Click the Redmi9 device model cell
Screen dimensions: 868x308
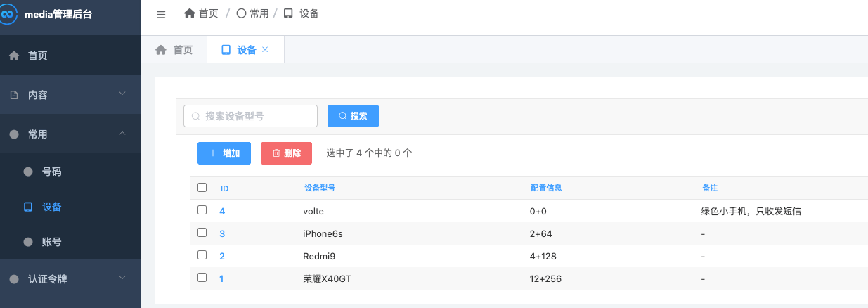pos(319,256)
